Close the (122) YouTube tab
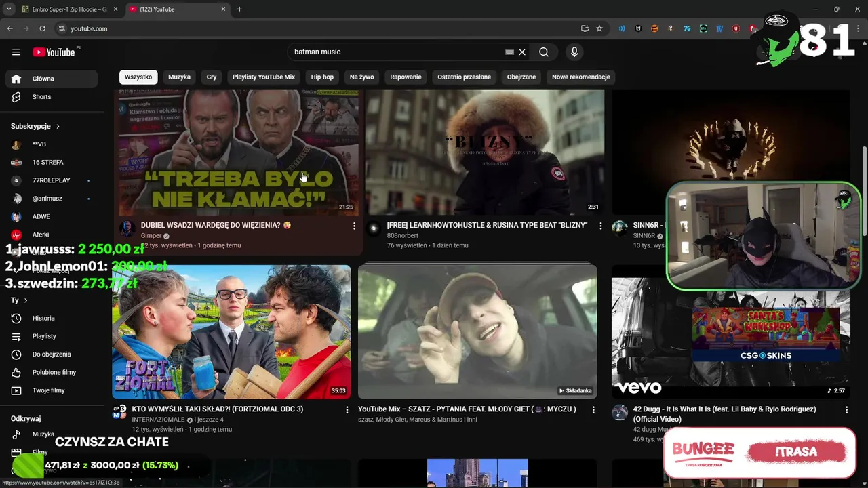The image size is (868, 488). (x=223, y=9)
